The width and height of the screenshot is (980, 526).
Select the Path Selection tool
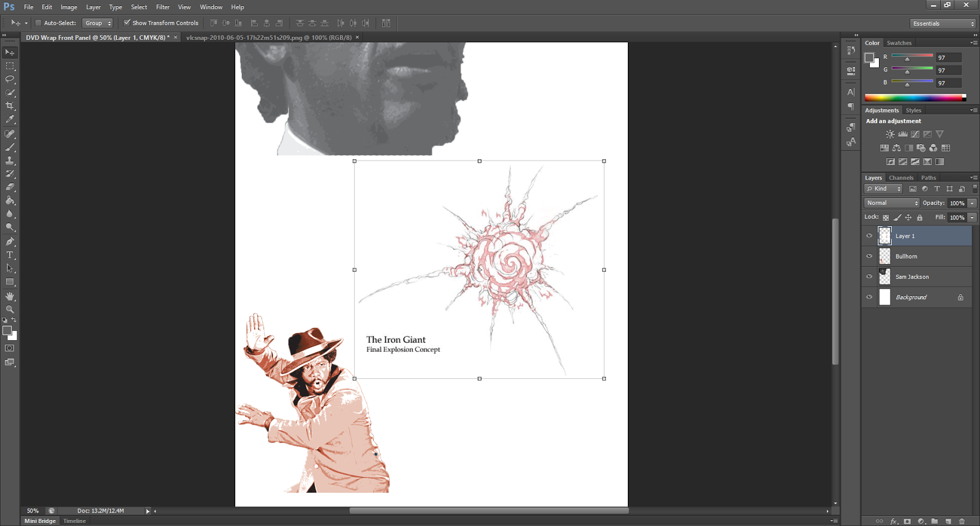(10, 269)
